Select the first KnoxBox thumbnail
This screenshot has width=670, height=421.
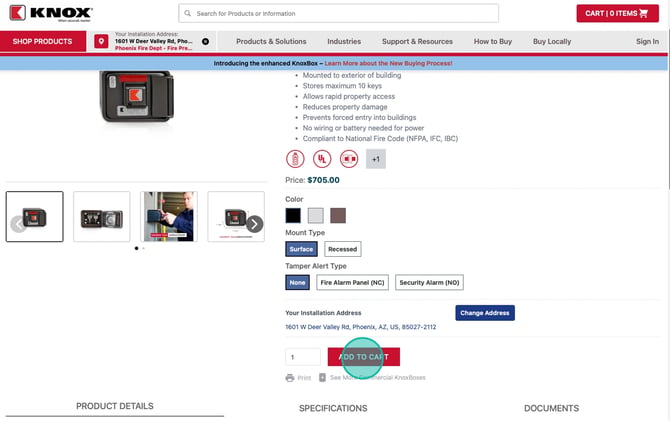point(35,217)
